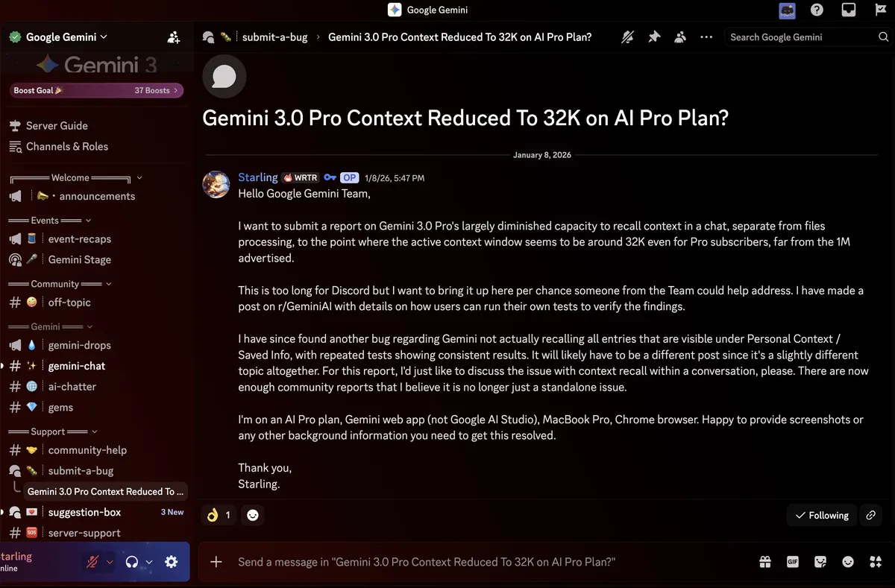Copy the post link with the chain icon
The height and width of the screenshot is (588, 895).
(x=870, y=515)
